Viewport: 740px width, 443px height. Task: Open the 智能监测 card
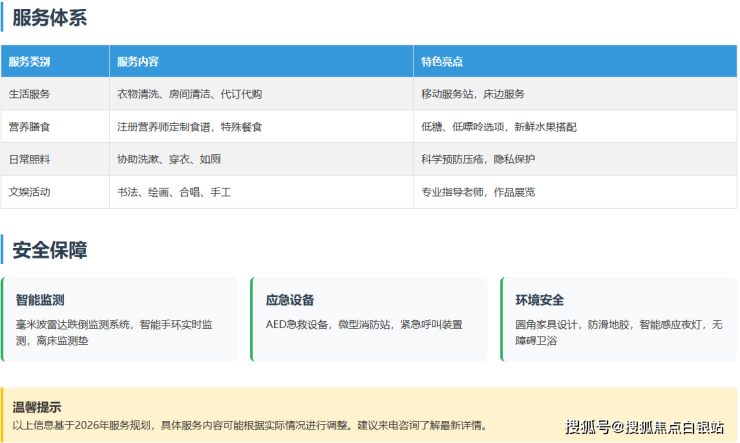[x=120, y=319]
